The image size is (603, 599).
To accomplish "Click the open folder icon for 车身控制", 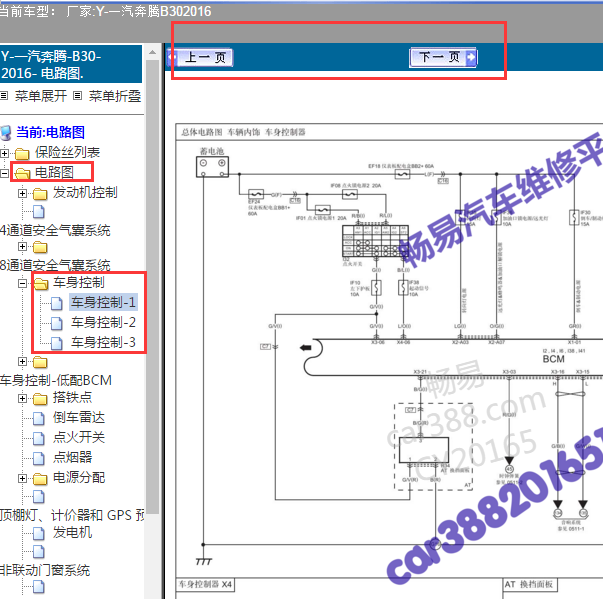I will coord(40,284).
